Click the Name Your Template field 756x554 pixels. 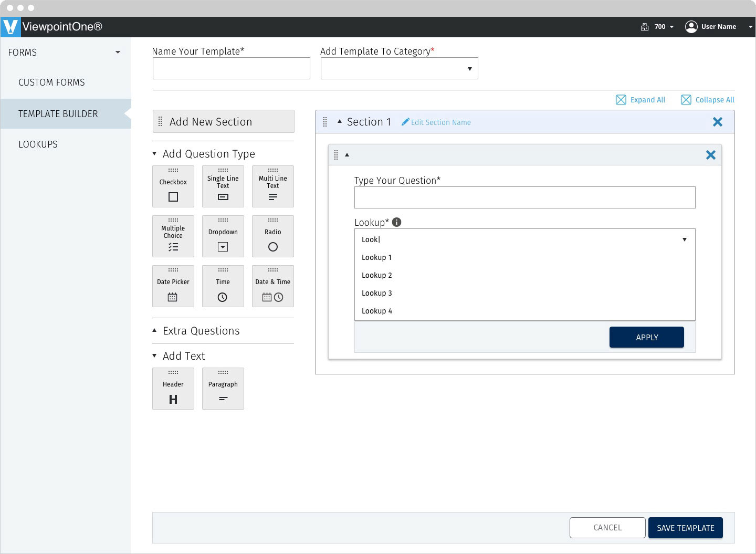coord(232,68)
